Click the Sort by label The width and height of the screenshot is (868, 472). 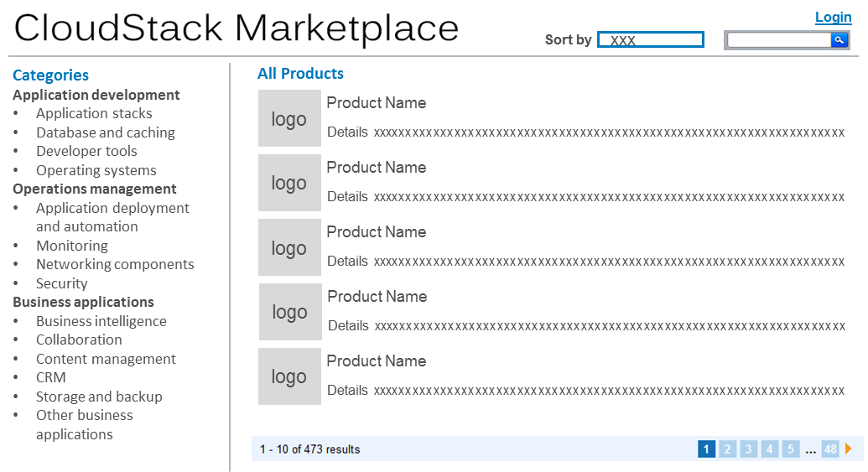click(x=569, y=40)
